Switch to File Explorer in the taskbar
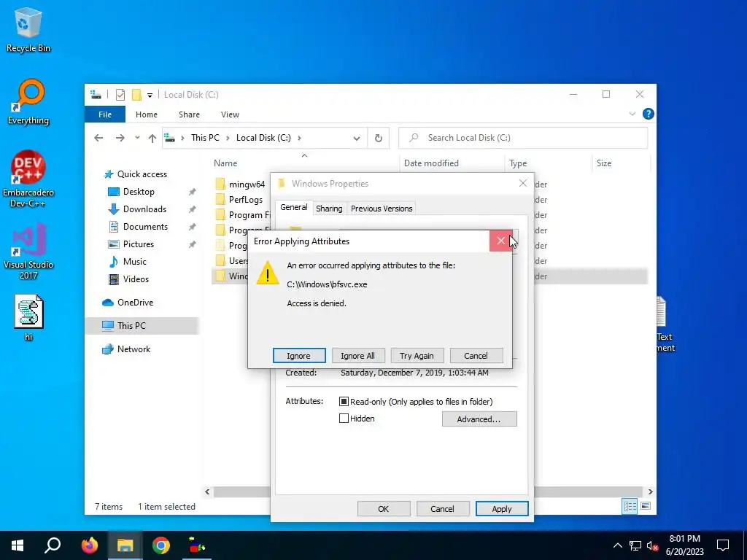 click(125, 545)
